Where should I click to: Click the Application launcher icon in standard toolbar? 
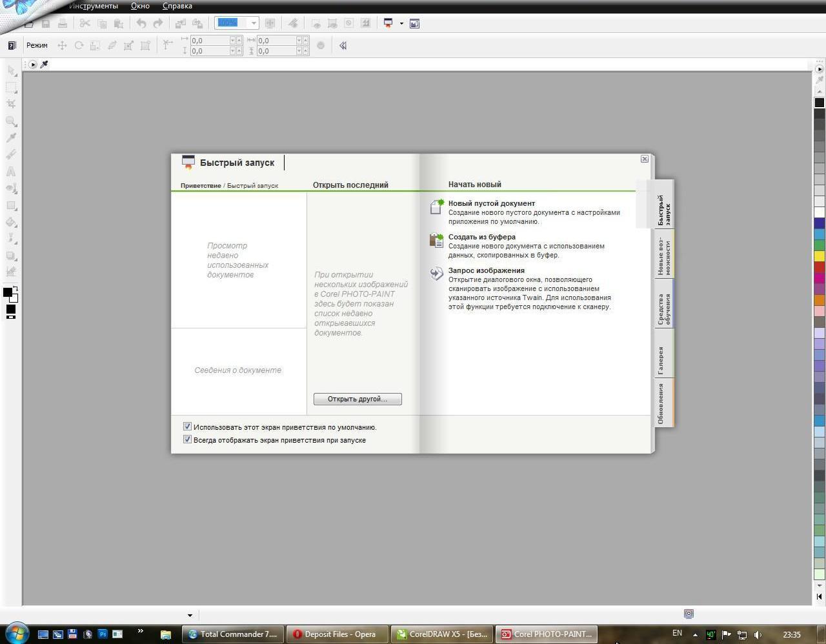[x=414, y=23]
